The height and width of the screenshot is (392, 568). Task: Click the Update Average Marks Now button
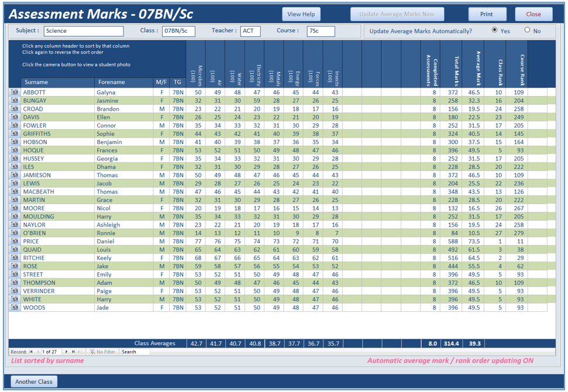coord(397,14)
